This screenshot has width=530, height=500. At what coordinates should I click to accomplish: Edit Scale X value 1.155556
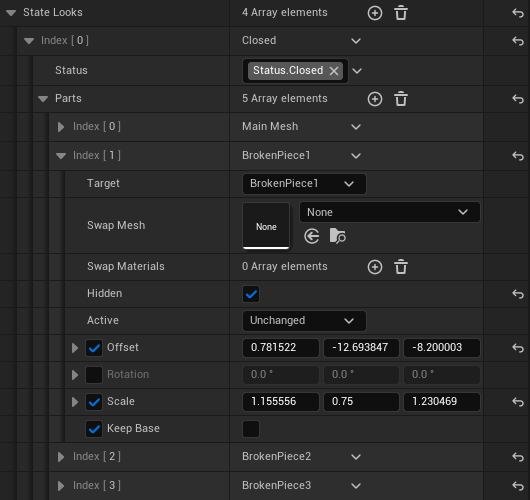click(281, 402)
